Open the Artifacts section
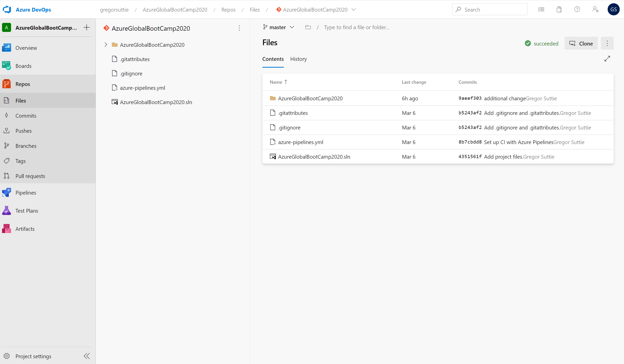This screenshot has width=624, height=364. tap(25, 229)
